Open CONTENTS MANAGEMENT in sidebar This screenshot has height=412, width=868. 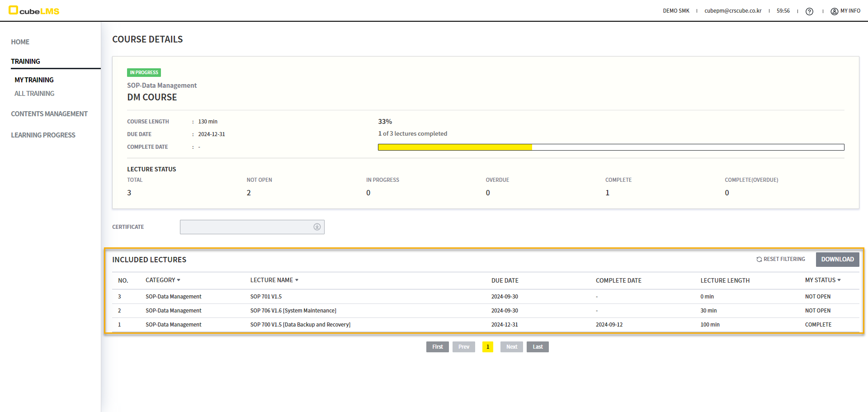coord(49,114)
